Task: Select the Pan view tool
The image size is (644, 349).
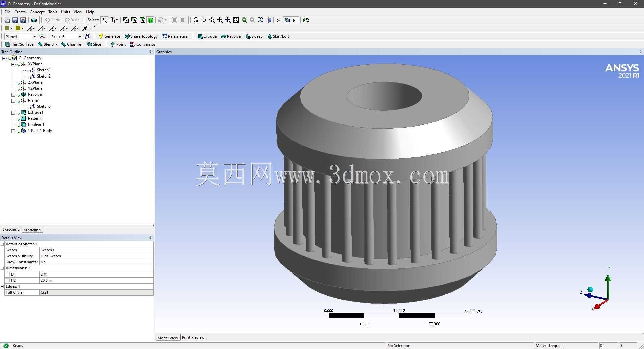Action: (x=204, y=20)
